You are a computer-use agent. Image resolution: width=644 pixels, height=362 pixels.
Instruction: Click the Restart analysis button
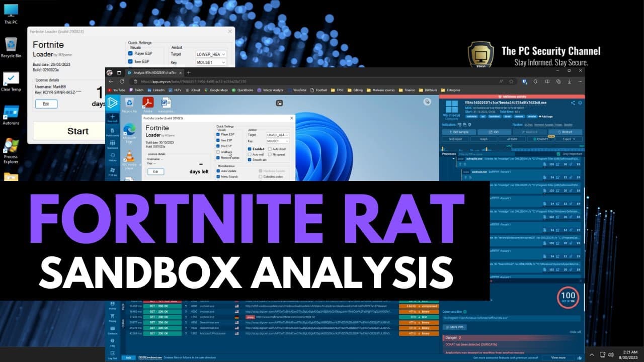565,132
